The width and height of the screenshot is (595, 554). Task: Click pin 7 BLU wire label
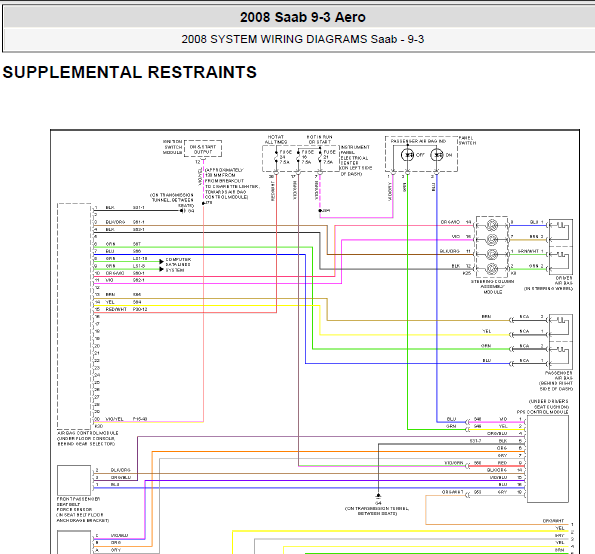[x=110, y=251]
